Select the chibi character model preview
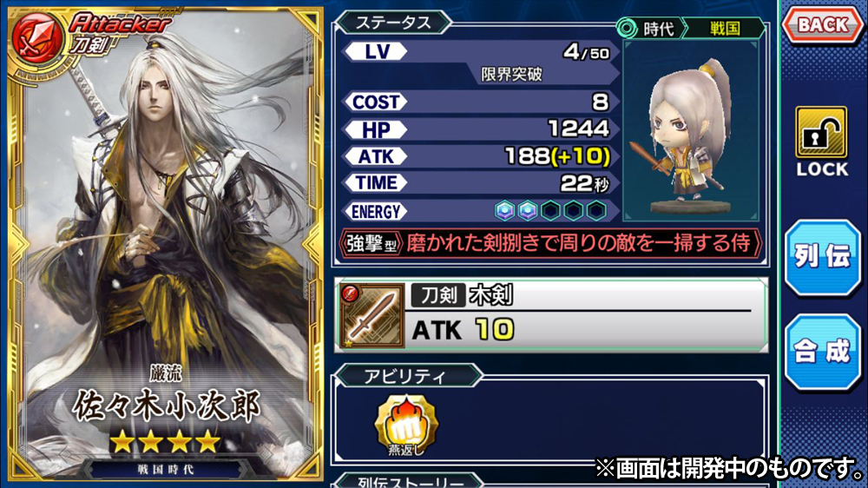This screenshot has height=488, width=868. [x=690, y=131]
